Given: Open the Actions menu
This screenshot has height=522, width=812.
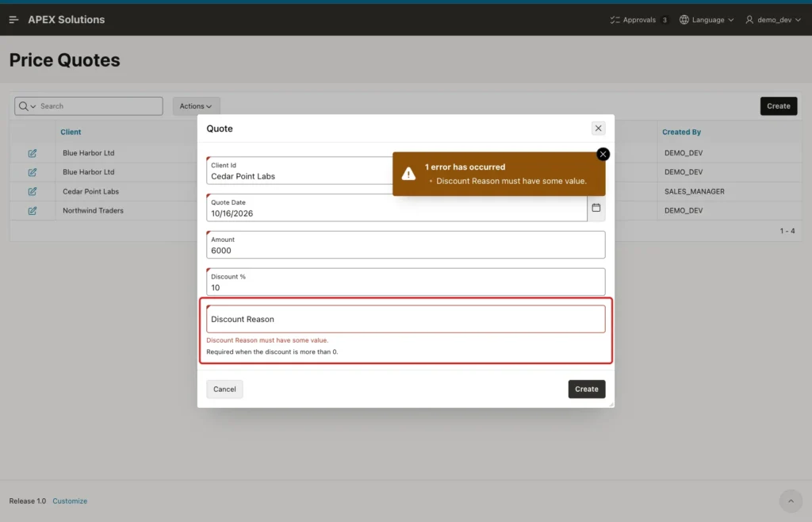Looking at the screenshot, I should coord(196,106).
